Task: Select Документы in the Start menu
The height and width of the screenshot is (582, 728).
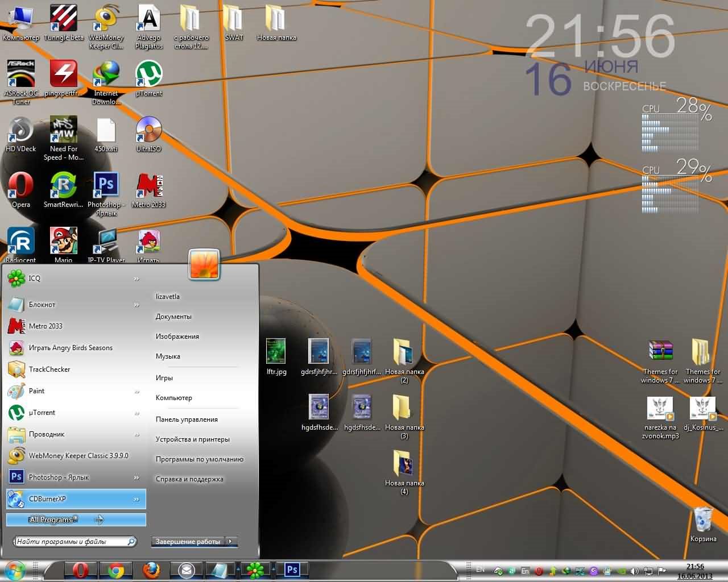Action: tap(173, 317)
